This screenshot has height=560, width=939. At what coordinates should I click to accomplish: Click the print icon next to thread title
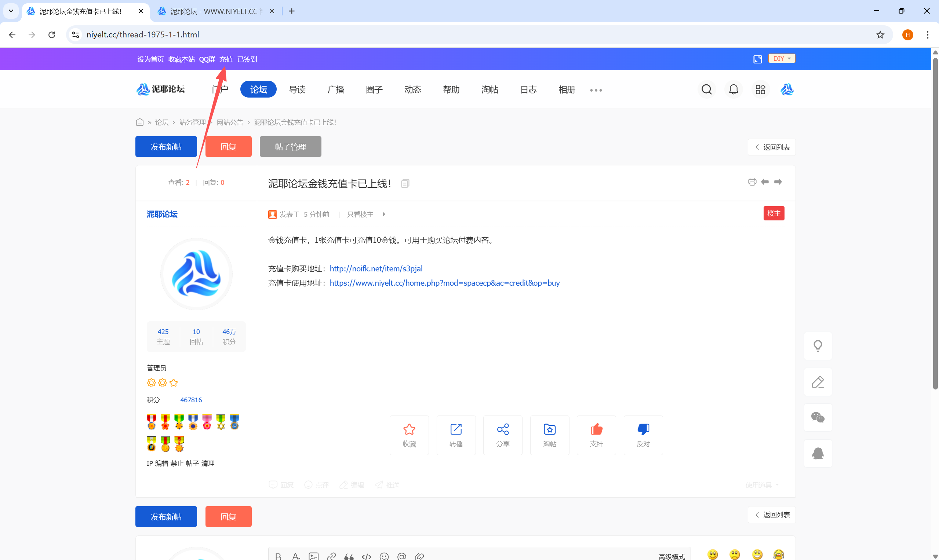tap(752, 182)
